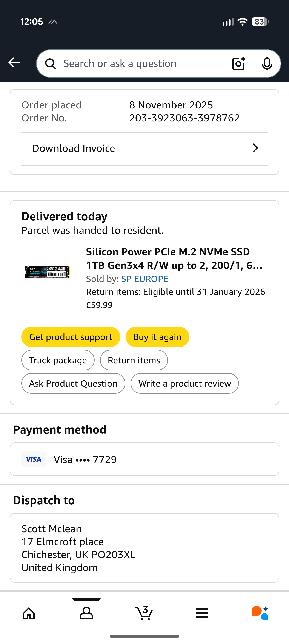The image size is (289, 644).
Task: Click the Get product support button
Action: 71,337
